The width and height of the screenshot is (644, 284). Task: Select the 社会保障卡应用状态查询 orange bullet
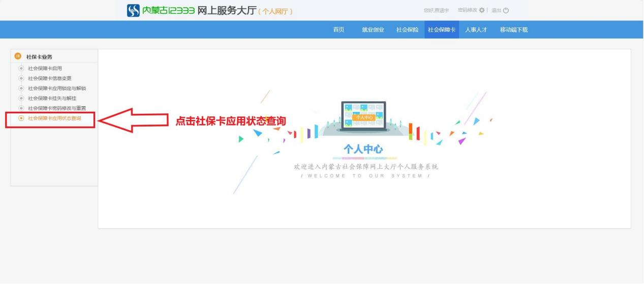[x=21, y=118]
